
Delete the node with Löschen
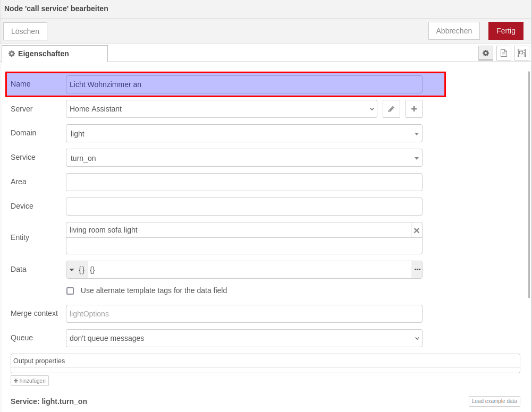(x=25, y=31)
